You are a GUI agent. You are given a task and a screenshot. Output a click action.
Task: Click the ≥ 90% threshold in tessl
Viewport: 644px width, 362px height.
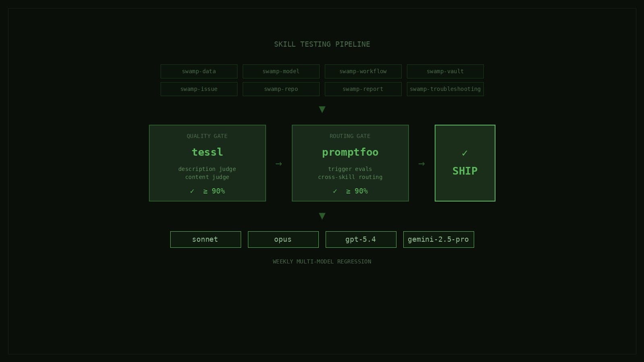[x=214, y=191]
